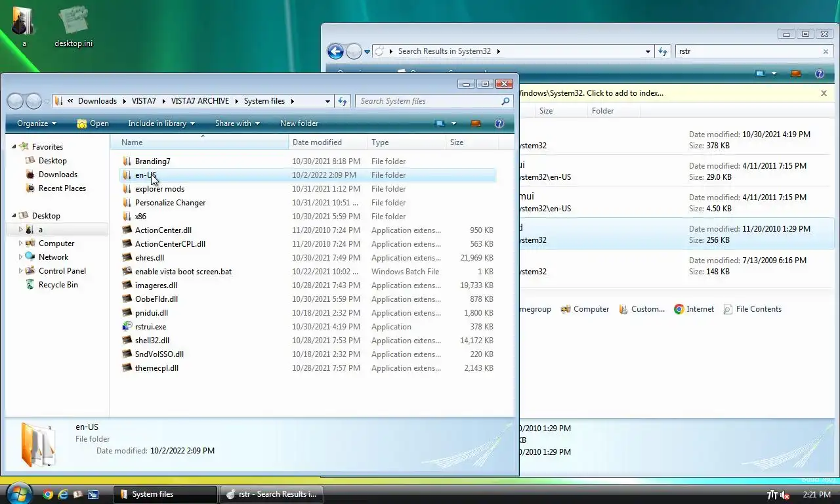The image size is (840, 504).
Task: Open address history dropdown in System files
Action: (x=327, y=101)
